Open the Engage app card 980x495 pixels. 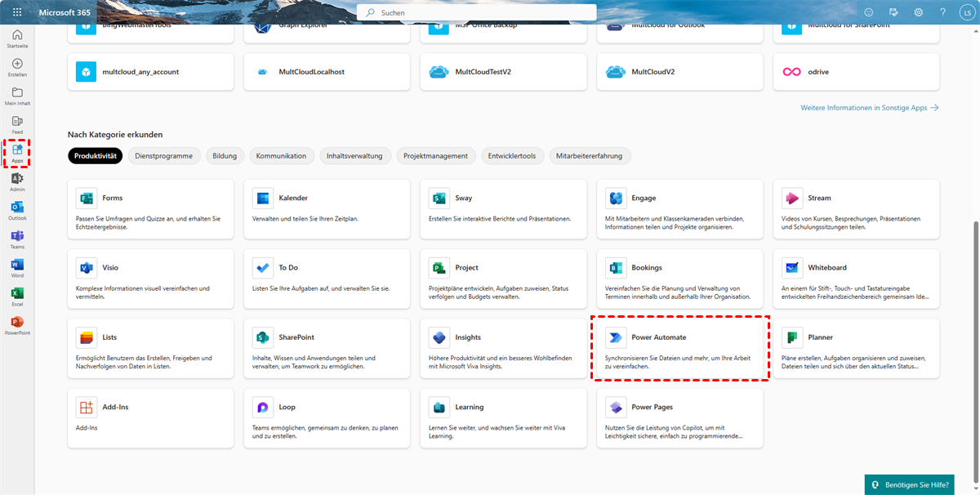point(679,211)
